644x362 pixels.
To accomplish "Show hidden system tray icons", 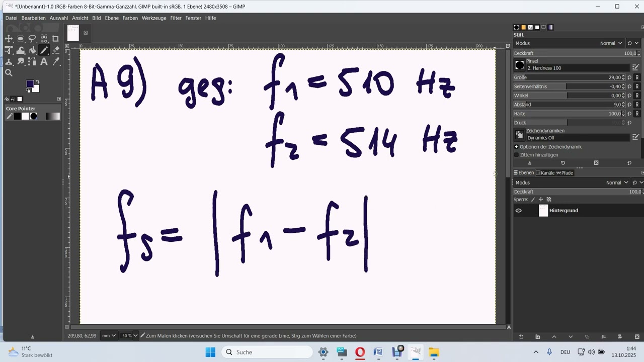I will tap(536, 352).
